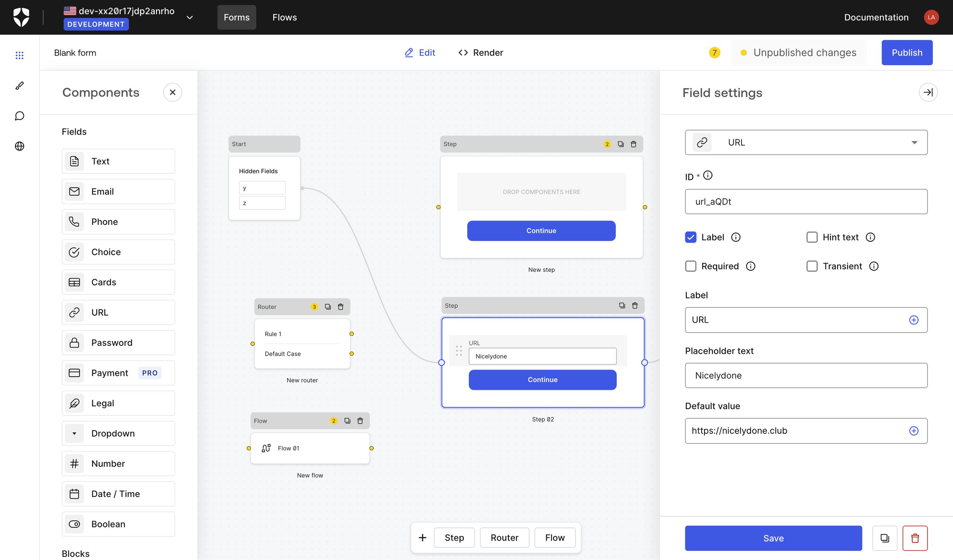Open the globe languages icon
Screen dimensions: 953x560
tap(19, 146)
